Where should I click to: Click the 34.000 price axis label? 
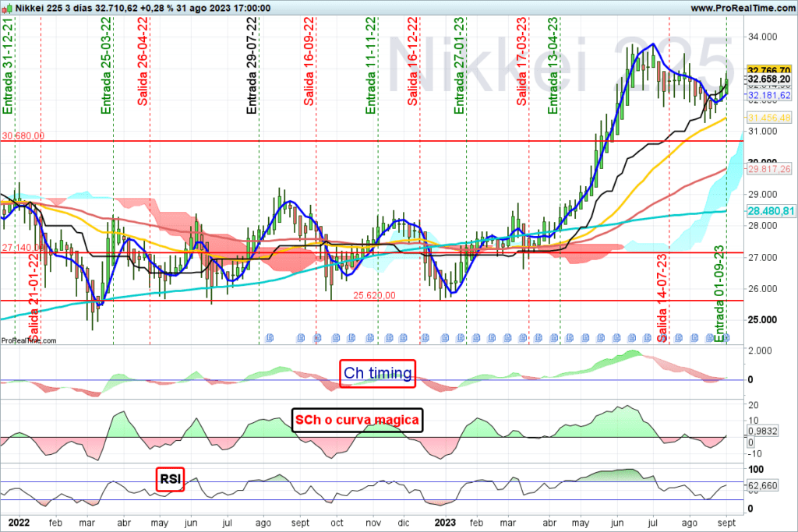762,37
